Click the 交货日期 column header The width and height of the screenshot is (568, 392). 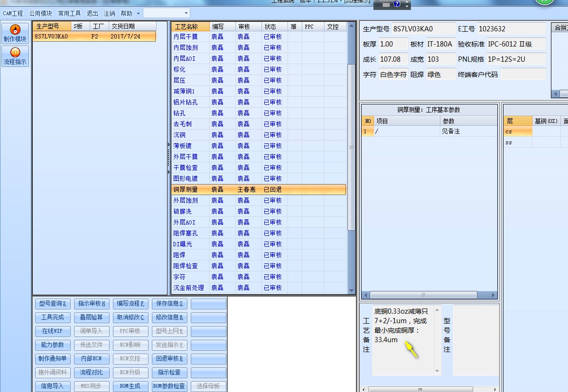pyautogui.click(x=132, y=27)
